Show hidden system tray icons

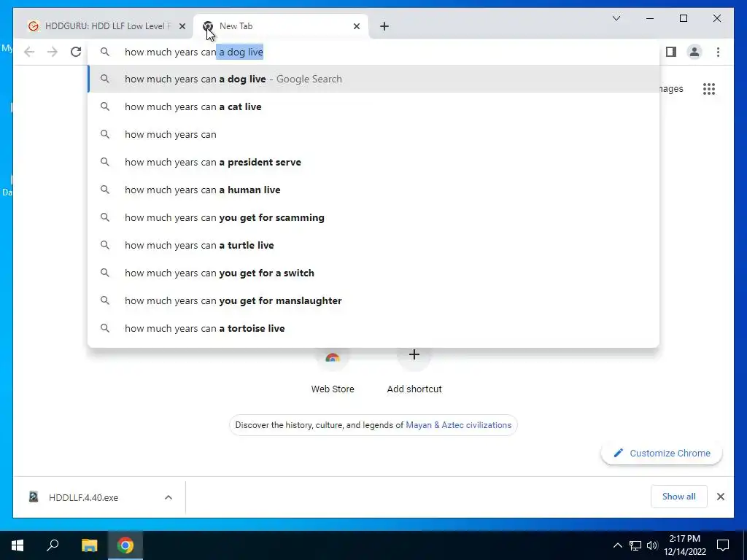click(x=617, y=545)
